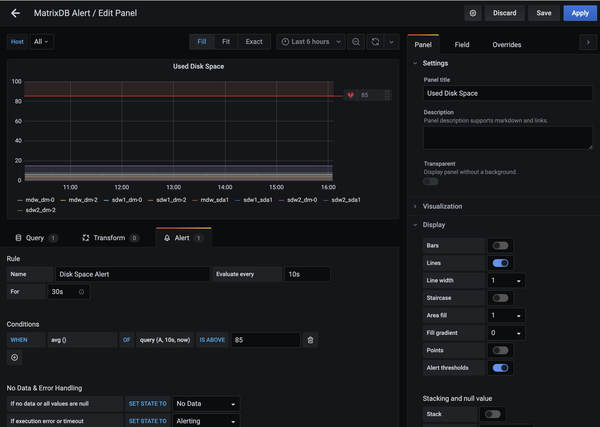The height and width of the screenshot is (427, 600).
Task: Refresh dashboard using the refresh icon
Action: tap(375, 42)
